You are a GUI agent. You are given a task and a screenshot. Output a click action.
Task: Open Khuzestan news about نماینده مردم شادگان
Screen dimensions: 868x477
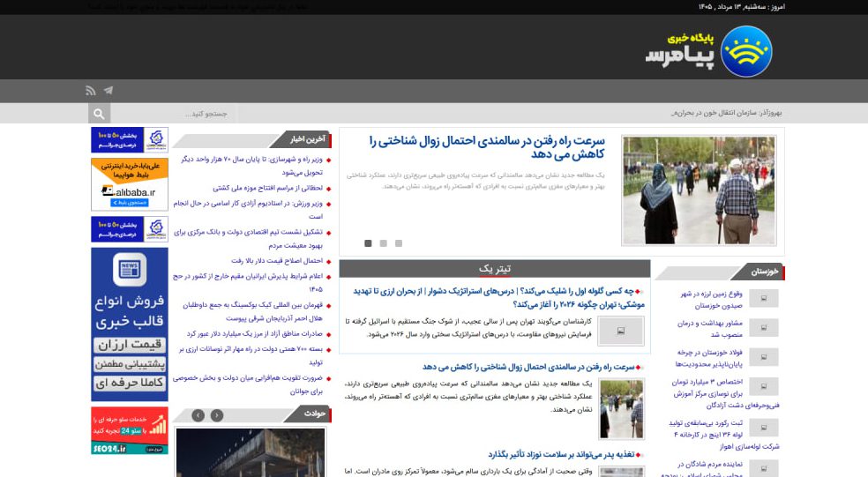coord(702,468)
